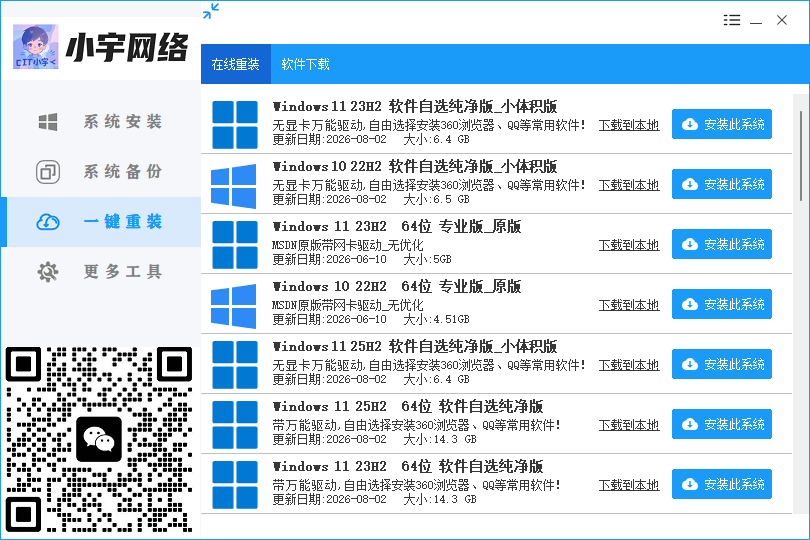
Task: Click the system list vertical scrollbar thumb
Action: pyautogui.click(x=801, y=155)
